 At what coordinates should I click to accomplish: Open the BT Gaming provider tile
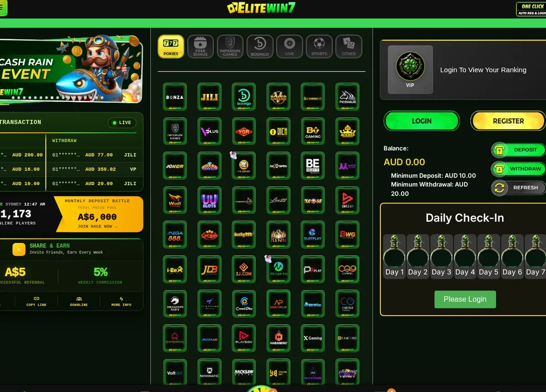(x=313, y=131)
